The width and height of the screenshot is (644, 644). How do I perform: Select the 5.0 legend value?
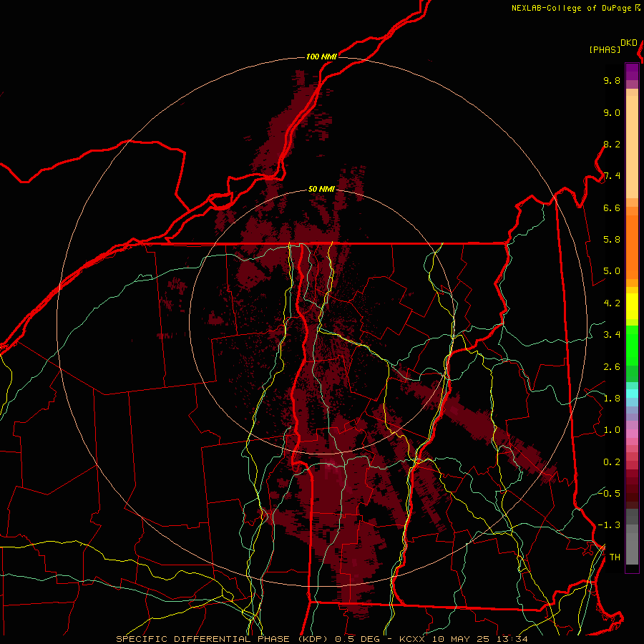point(612,271)
